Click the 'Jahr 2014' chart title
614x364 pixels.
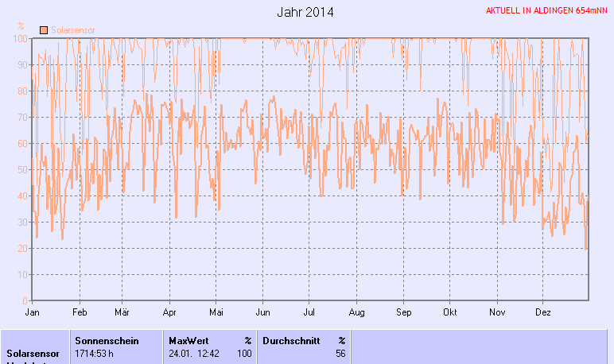tap(305, 12)
